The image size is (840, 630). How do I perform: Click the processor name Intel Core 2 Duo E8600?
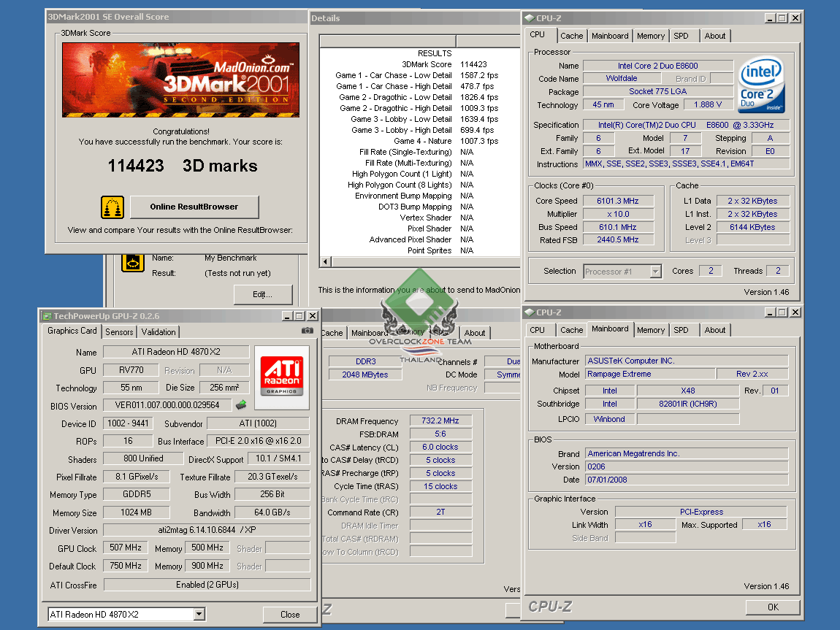(657, 66)
